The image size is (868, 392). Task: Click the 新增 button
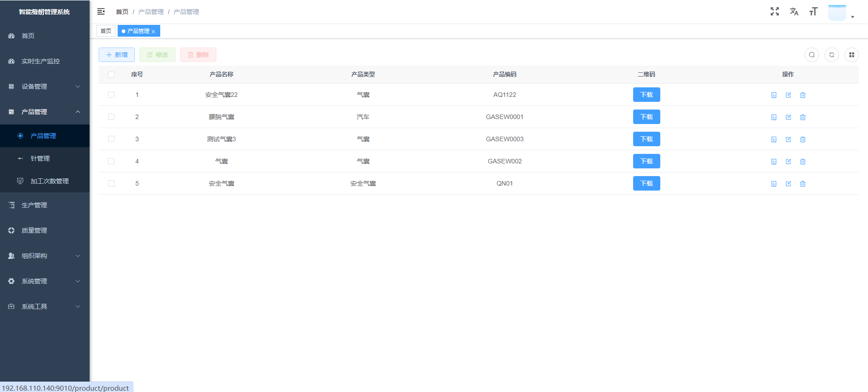117,55
